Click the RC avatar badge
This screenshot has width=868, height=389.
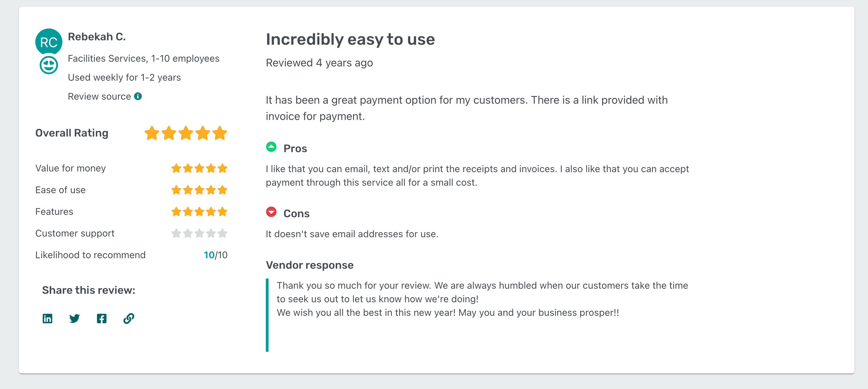pos(48,41)
